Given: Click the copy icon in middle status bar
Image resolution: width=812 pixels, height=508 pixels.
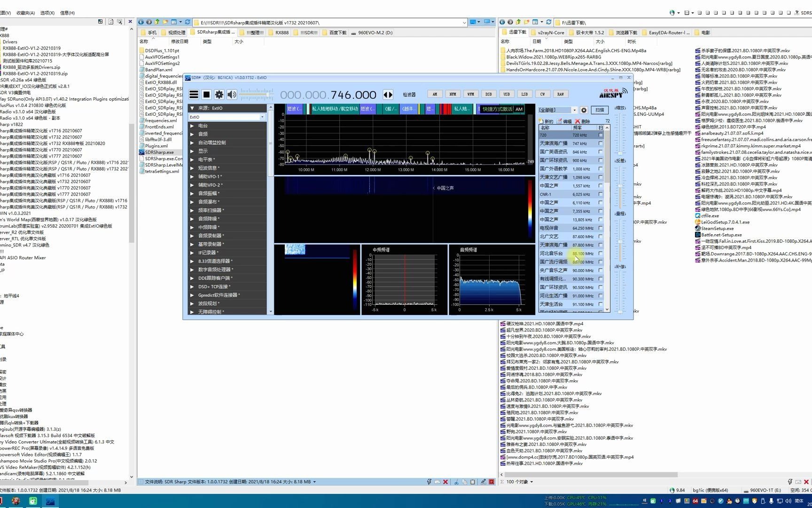Looking at the screenshot, I should pyautogui.click(x=464, y=482).
